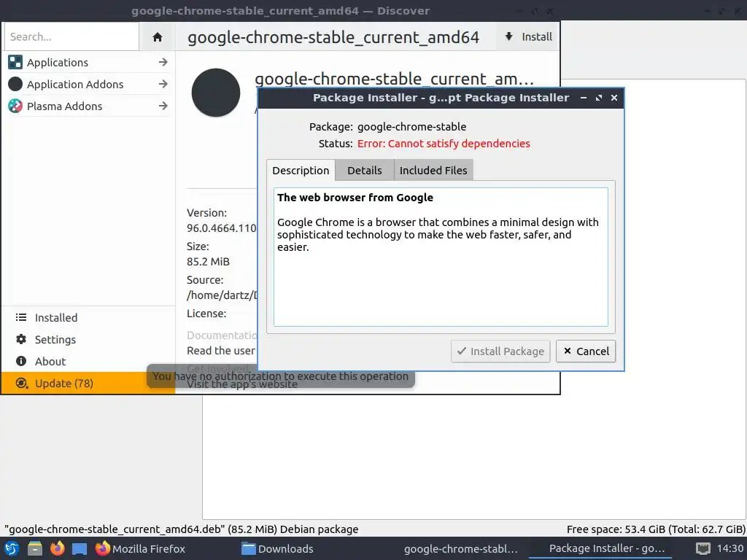Select the Package Installer taskbar entry

600,548
